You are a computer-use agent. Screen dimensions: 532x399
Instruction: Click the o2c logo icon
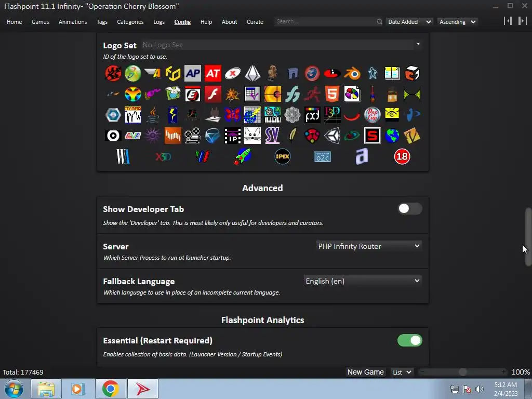pos(322,157)
